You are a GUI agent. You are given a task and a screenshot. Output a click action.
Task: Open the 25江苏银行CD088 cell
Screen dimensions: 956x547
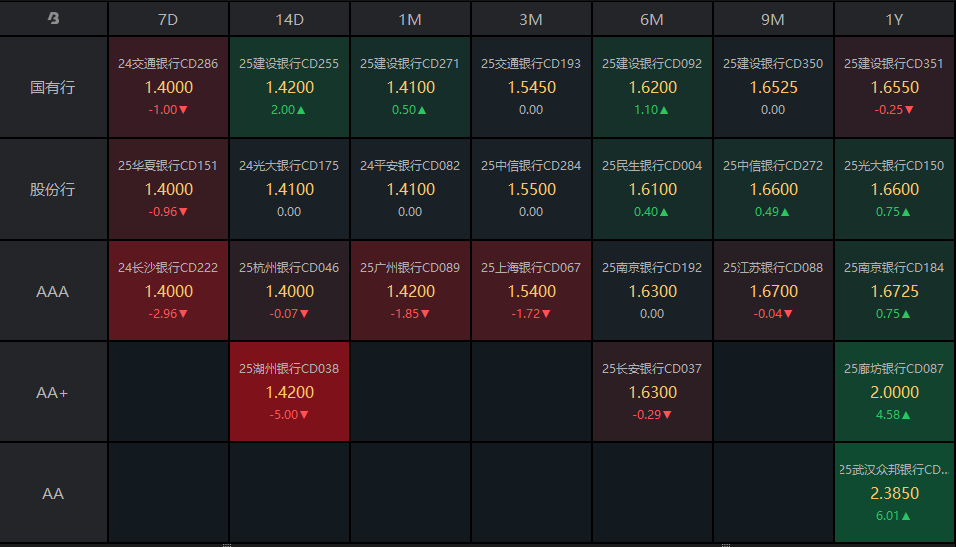pyautogui.click(x=773, y=291)
